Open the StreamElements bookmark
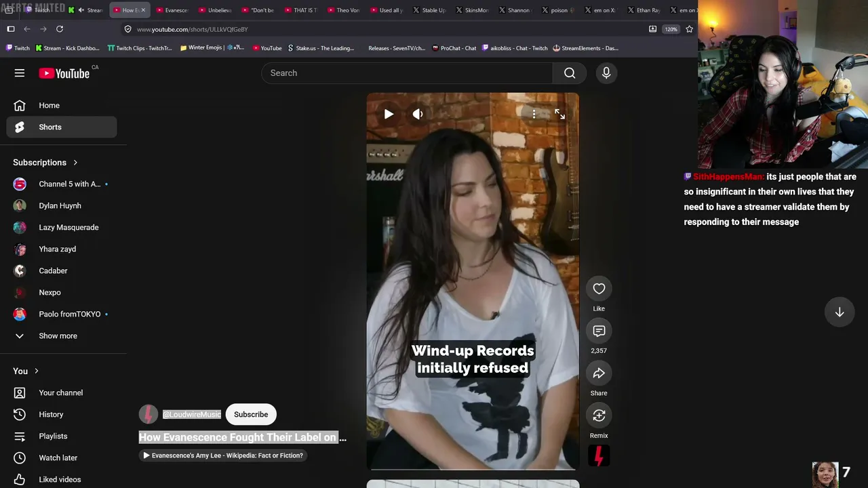 click(x=585, y=48)
